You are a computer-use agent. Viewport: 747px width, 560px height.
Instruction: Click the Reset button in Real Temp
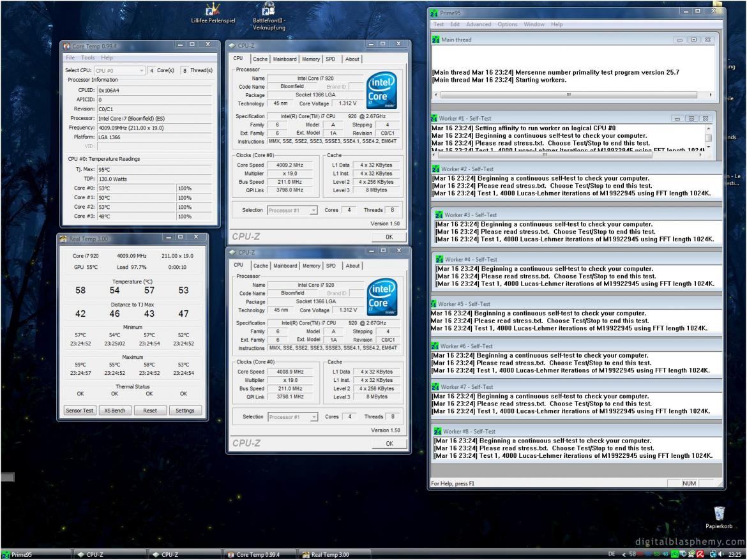coord(150,411)
